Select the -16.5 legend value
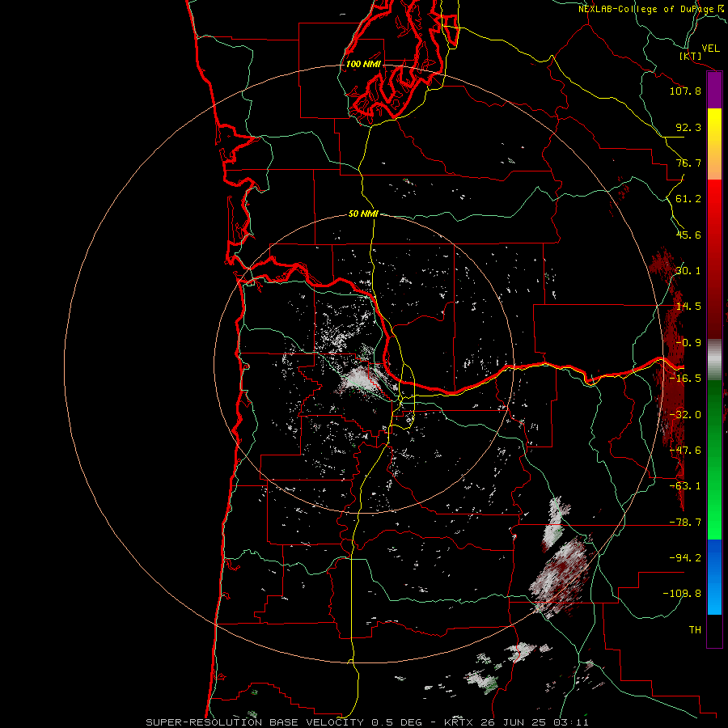The width and height of the screenshot is (728, 728). tap(685, 379)
